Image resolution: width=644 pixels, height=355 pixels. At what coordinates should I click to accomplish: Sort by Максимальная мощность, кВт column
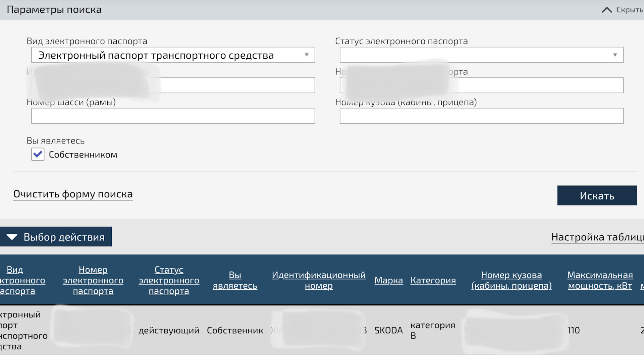(600, 280)
